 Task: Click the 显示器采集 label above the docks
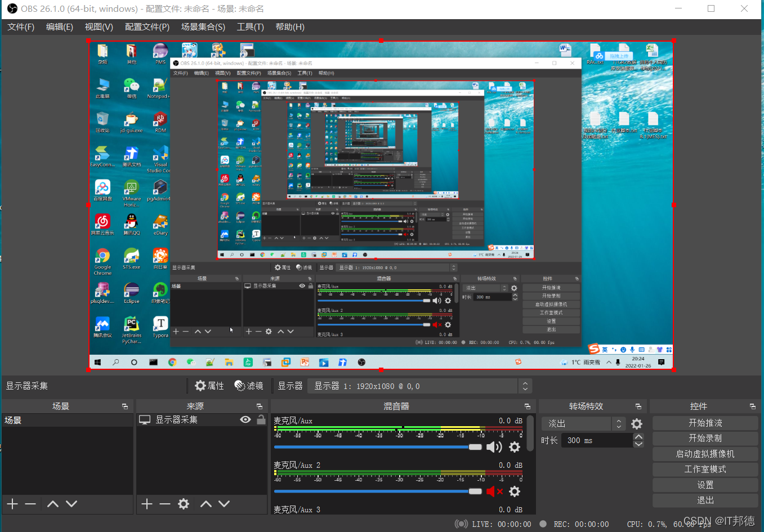pyautogui.click(x=27, y=386)
